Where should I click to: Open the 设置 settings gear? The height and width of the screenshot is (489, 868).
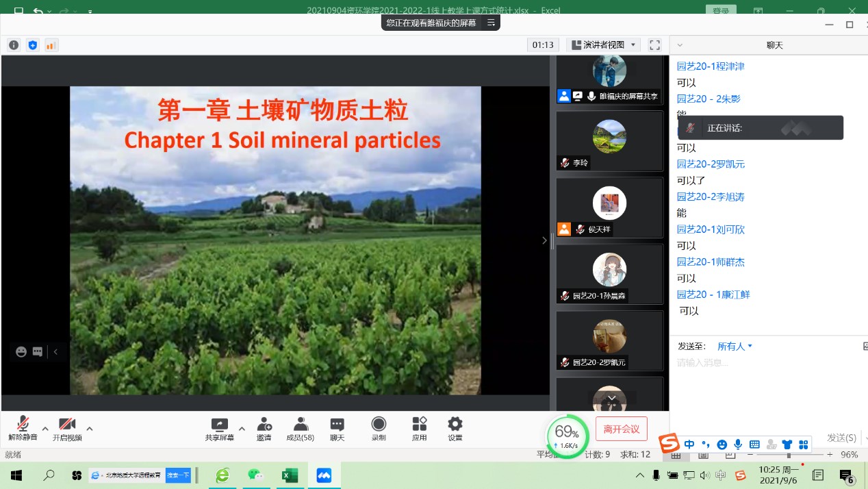pos(455,429)
